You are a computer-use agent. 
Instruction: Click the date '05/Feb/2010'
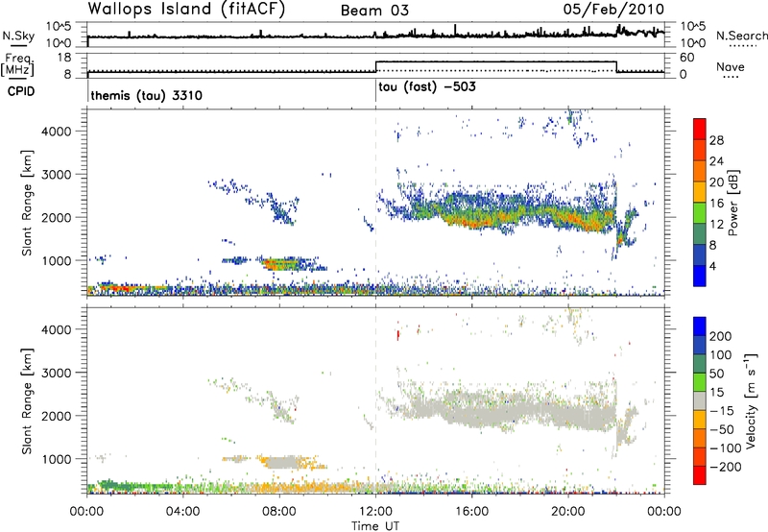613,9
